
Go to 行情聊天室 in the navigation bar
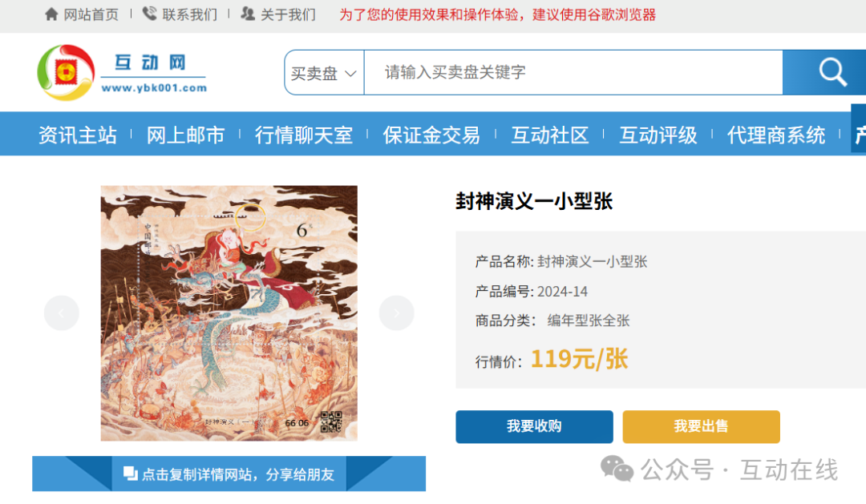[x=304, y=135]
